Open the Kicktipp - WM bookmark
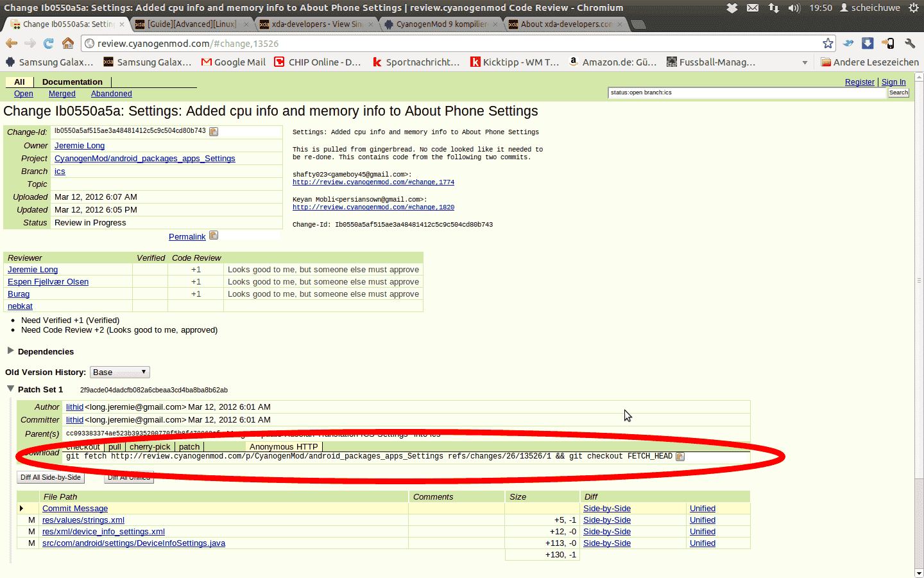Image resolution: width=924 pixels, height=578 pixels. 515,62
